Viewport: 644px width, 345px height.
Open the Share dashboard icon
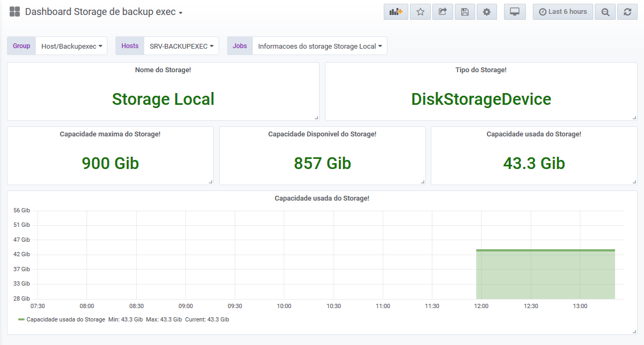(x=443, y=12)
